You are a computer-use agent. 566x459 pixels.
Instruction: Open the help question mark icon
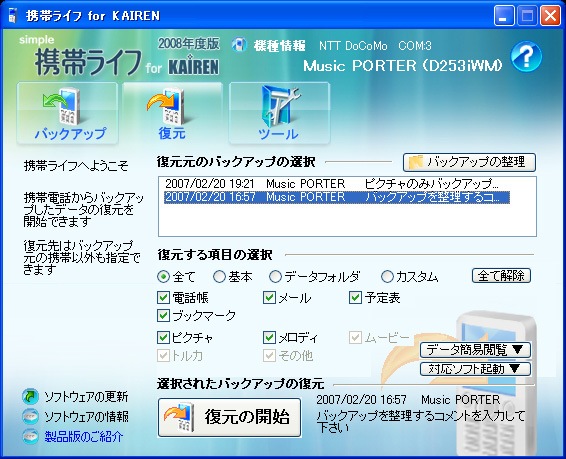click(x=526, y=56)
